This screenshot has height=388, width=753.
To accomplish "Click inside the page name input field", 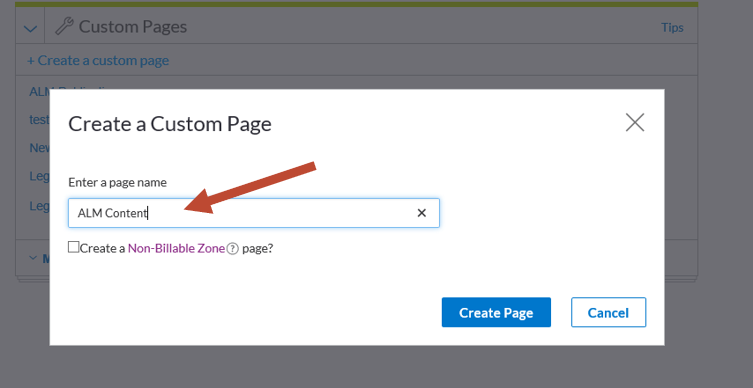I will click(x=254, y=213).
